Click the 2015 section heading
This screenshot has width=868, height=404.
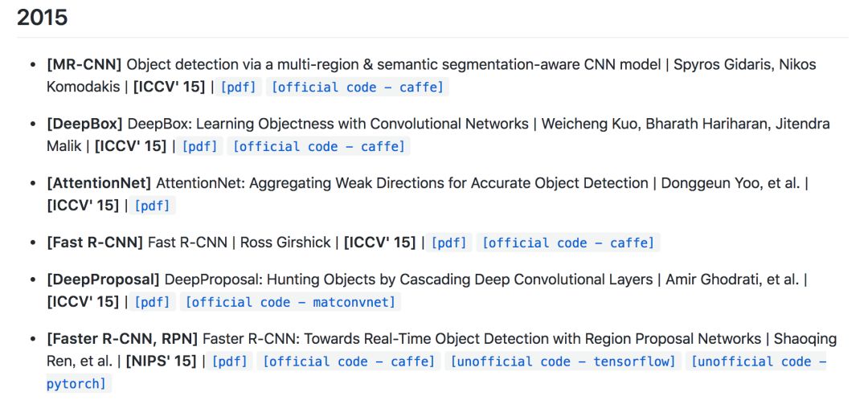pos(42,18)
